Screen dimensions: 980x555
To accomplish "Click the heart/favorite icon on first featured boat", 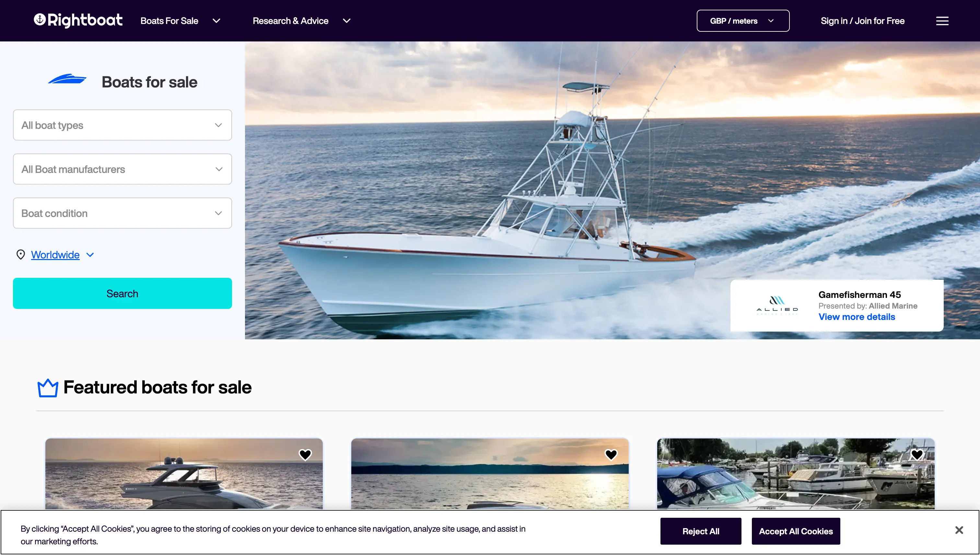I will pos(306,455).
